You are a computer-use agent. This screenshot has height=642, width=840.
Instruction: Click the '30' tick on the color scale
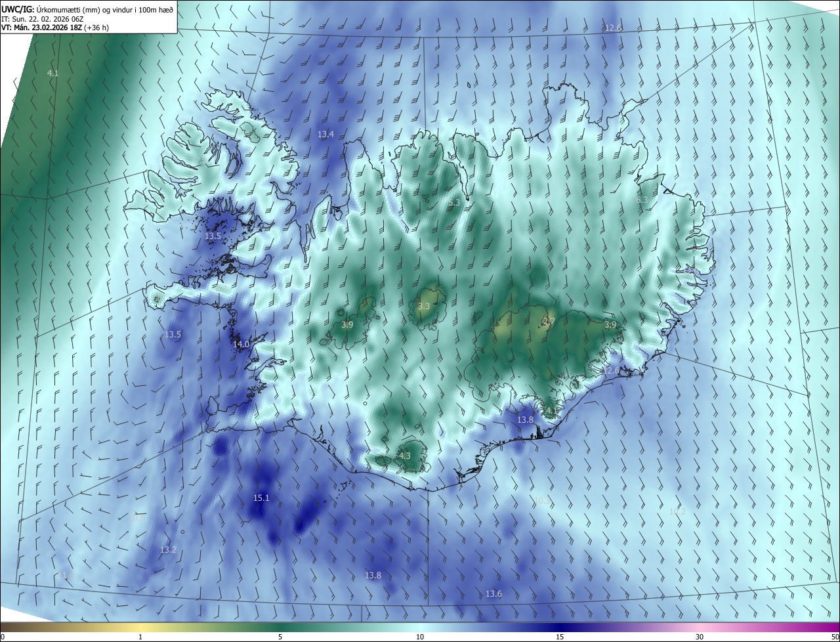[700, 637]
